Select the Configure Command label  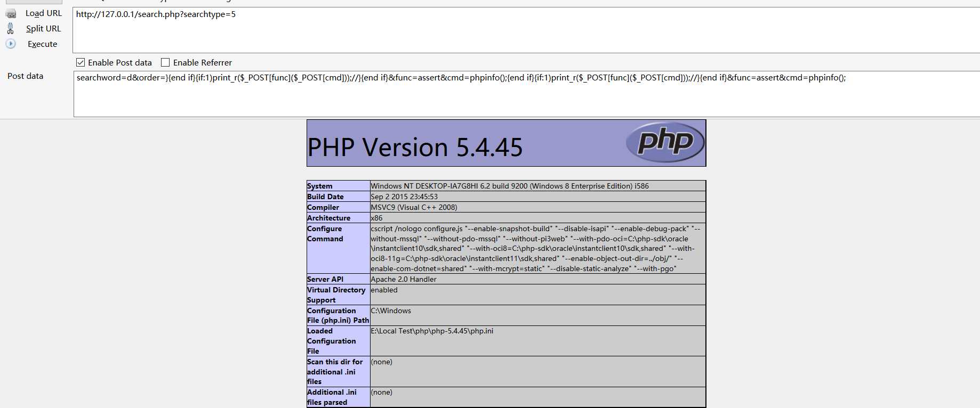pos(325,234)
